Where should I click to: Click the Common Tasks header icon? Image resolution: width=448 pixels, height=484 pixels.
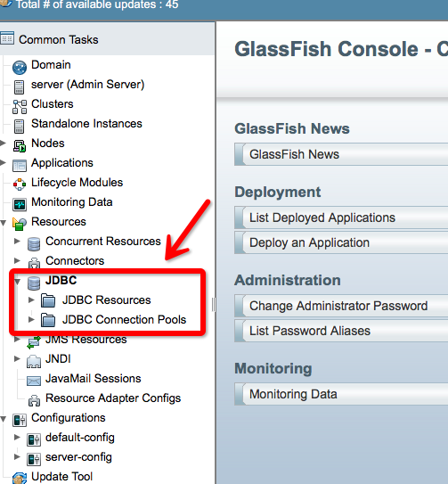[x=7, y=38]
